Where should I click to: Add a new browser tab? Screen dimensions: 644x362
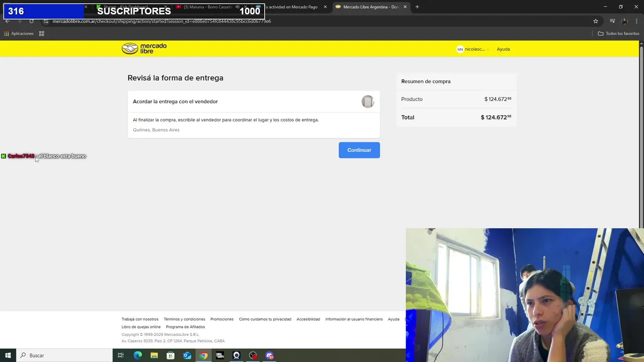(x=417, y=7)
